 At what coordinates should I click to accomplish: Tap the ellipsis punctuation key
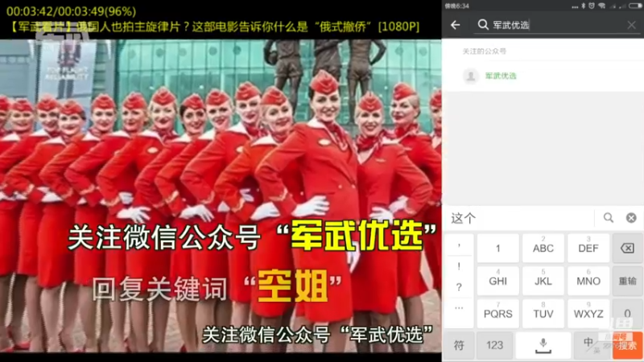click(x=459, y=307)
